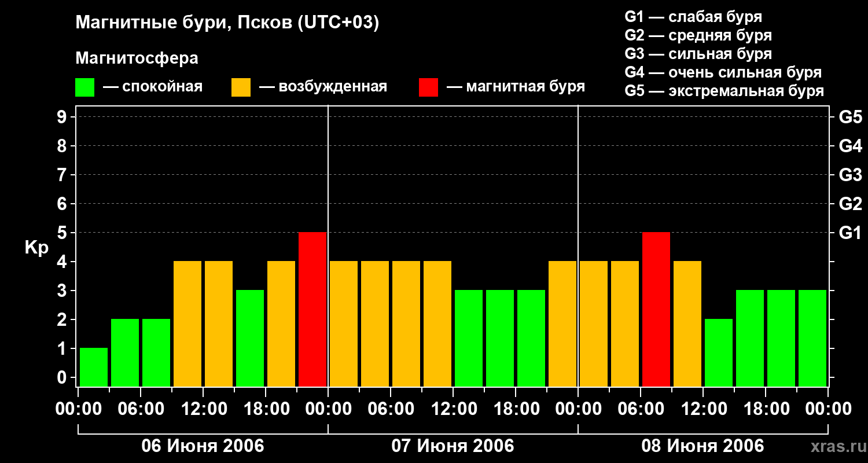Click the 'Kp' axis title
The height and width of the screenshot is (463, 868).
[x=36, y=247]
